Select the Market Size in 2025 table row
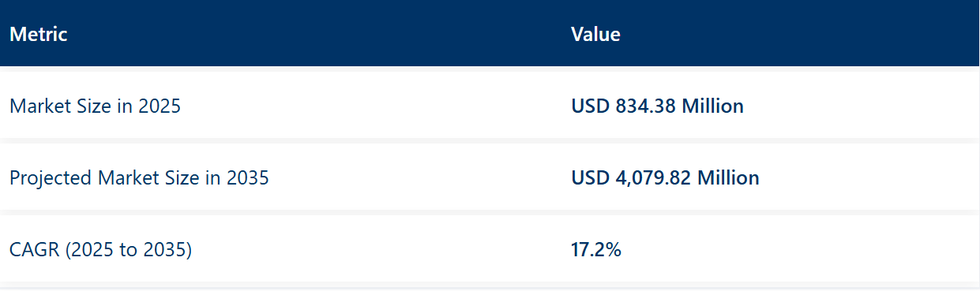 click(x=490, y=106)
